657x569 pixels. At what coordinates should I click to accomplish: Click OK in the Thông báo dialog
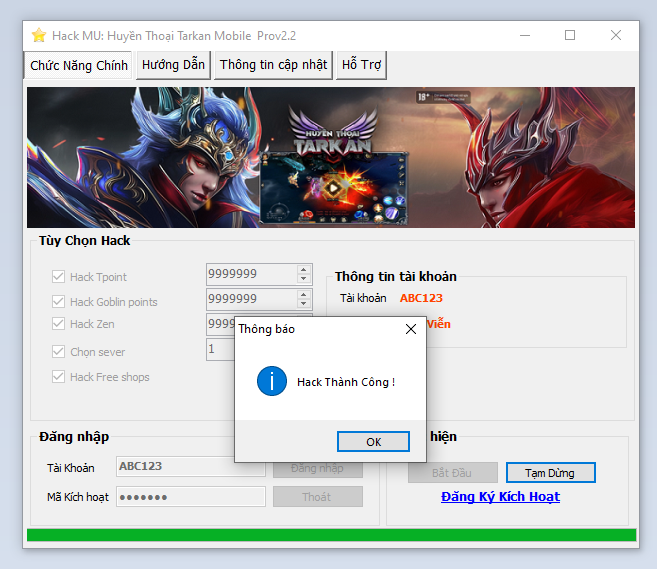(x=373, y=442)
